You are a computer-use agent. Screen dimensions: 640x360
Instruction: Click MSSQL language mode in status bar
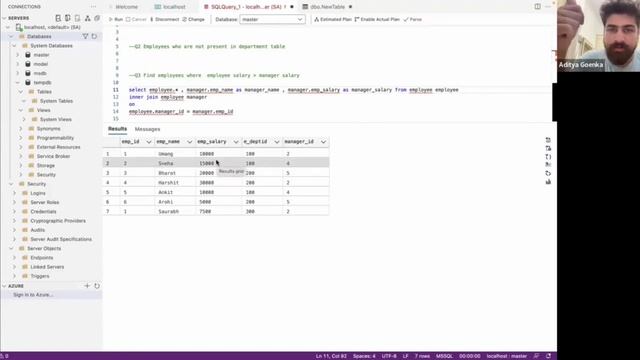pyautogui.click(x=444, y=356)
